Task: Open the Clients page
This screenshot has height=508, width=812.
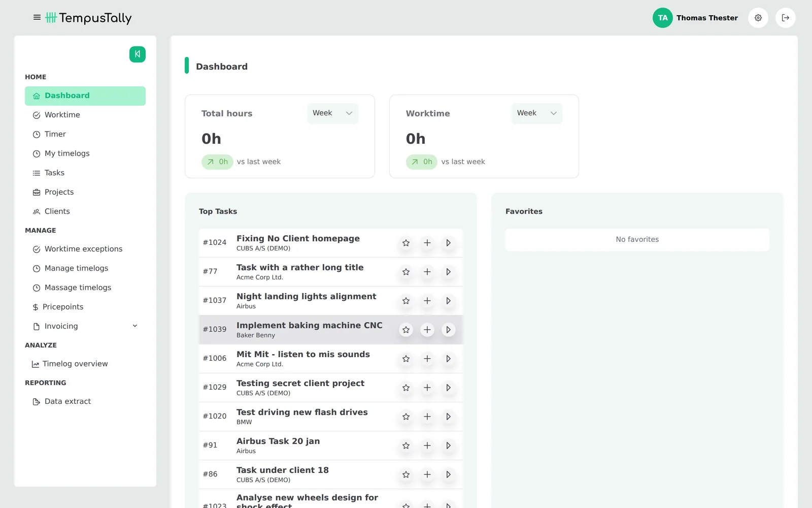Action: [85, 211]
